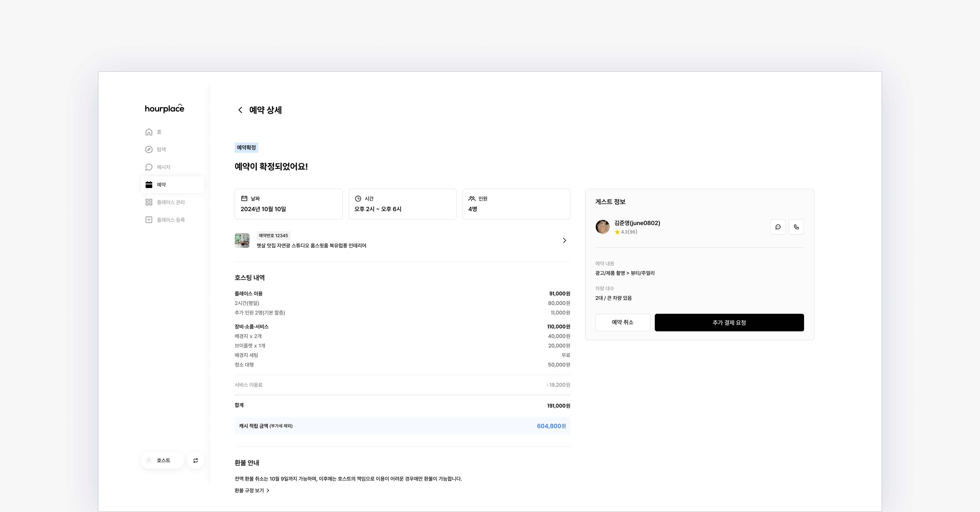Message guest 김준영 via chat icon
This screenshot has width=980, height=512.
(x=778, y=227)
